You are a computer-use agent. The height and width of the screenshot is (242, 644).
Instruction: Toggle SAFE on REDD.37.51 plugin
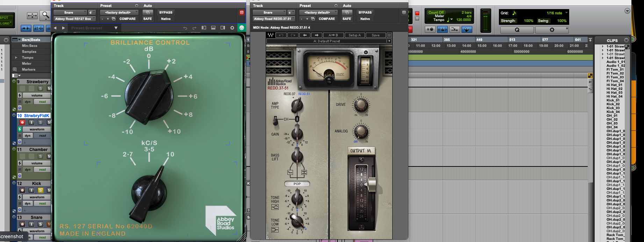tap(347, 19)
